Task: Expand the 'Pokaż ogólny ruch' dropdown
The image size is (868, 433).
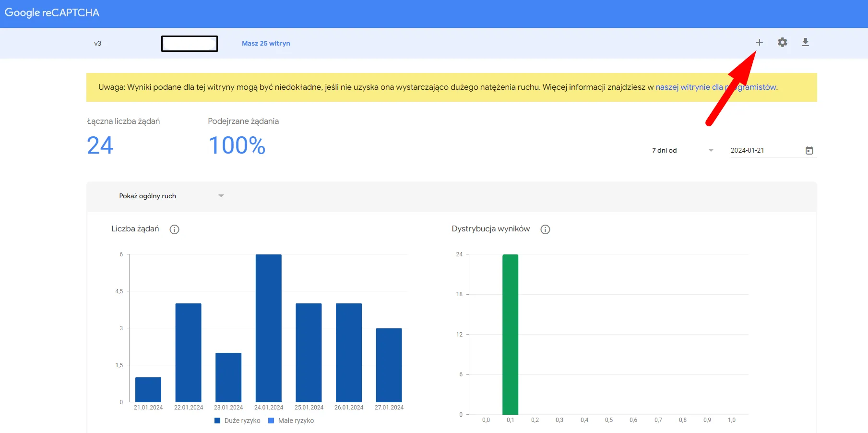Action: pos(171,196)
